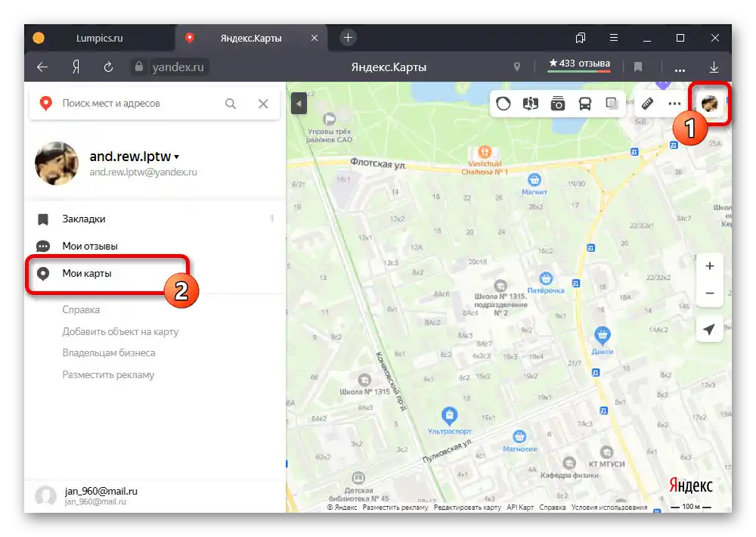This screenshot has width=756, height=537.
Task: Click Добавить объект на карту link
Action: pos(120,331)
